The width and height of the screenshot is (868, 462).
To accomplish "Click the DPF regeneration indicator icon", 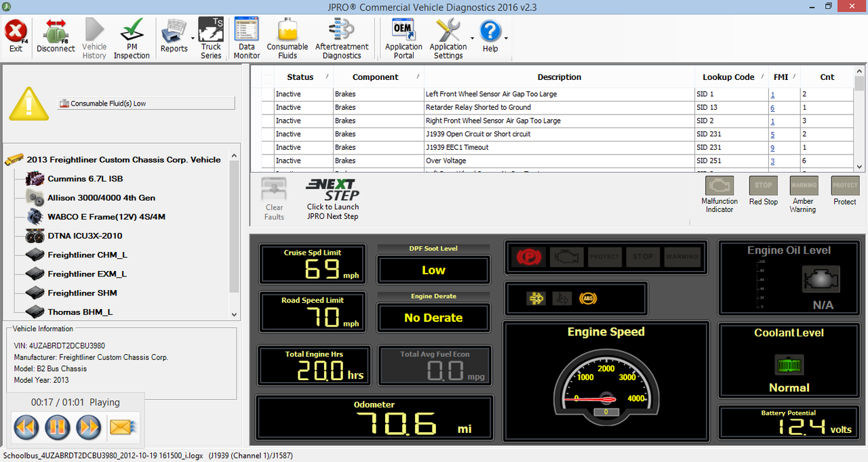I will [536, 298].
